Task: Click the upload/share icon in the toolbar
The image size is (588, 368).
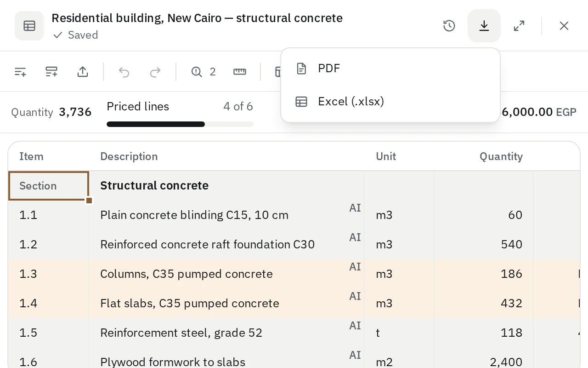Action: pos(83,72)
